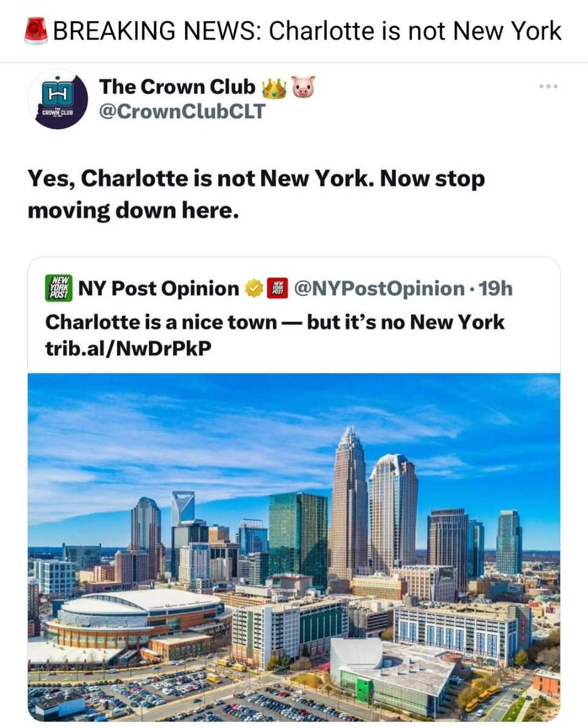Open the Charlotte skyline photo

tap(294, 547)
